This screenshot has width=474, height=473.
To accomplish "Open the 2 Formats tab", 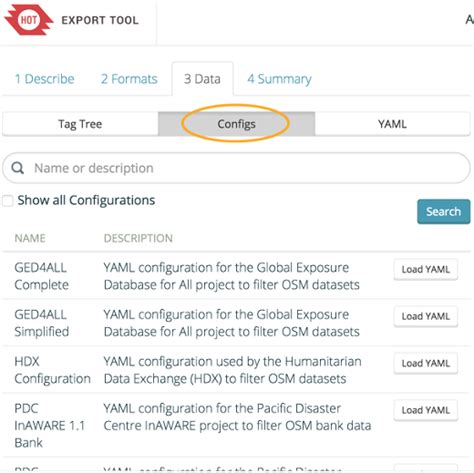I will point(129,79).
